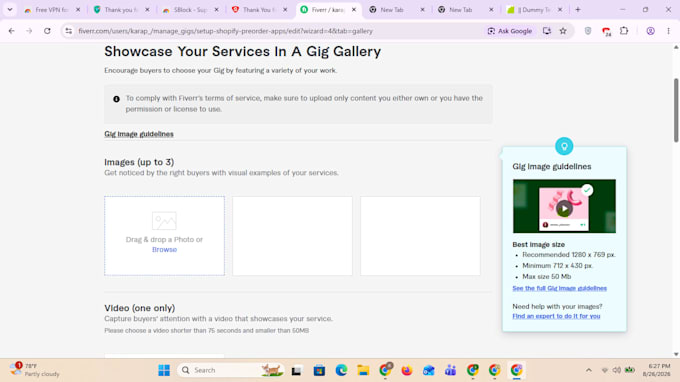Image resolution: width=680 pixels, height=382 pixels.
Task: Click the Video (one only) heading
Action: tap(140, 308)
